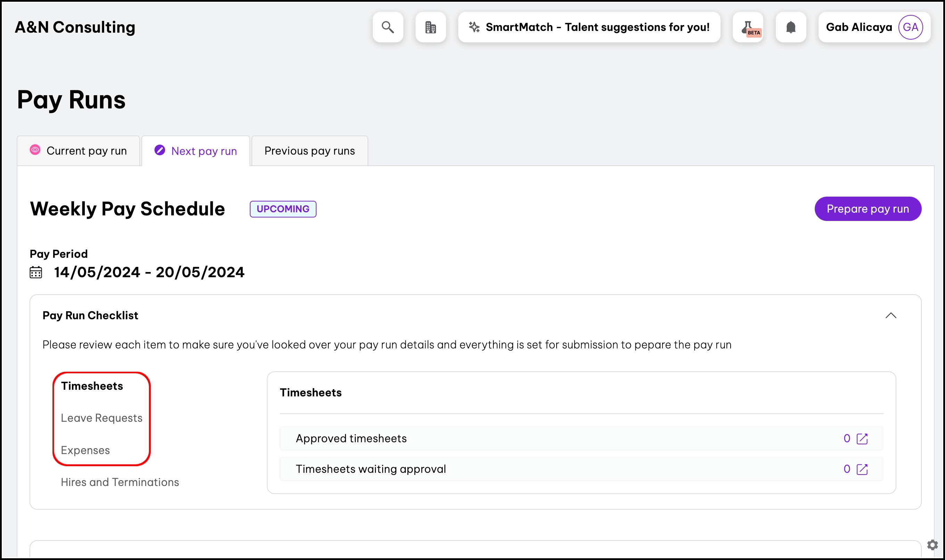
Task: Collapse the Pay Run Checklist section
Action: (891, 315)
